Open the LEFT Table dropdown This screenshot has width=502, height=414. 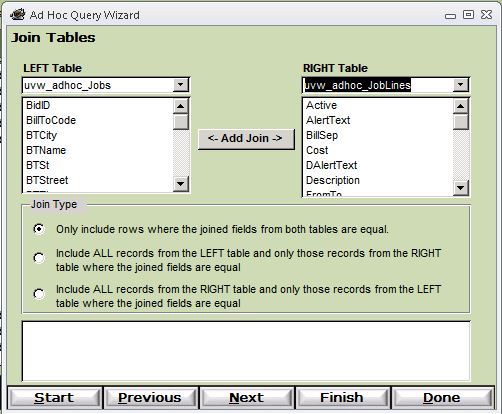point(181,85)
